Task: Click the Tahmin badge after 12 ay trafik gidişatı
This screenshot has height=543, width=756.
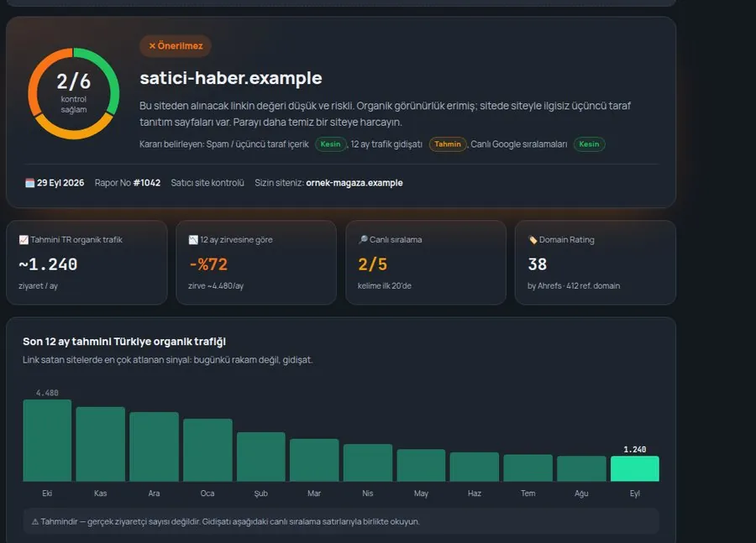Action: click(448, 144)
